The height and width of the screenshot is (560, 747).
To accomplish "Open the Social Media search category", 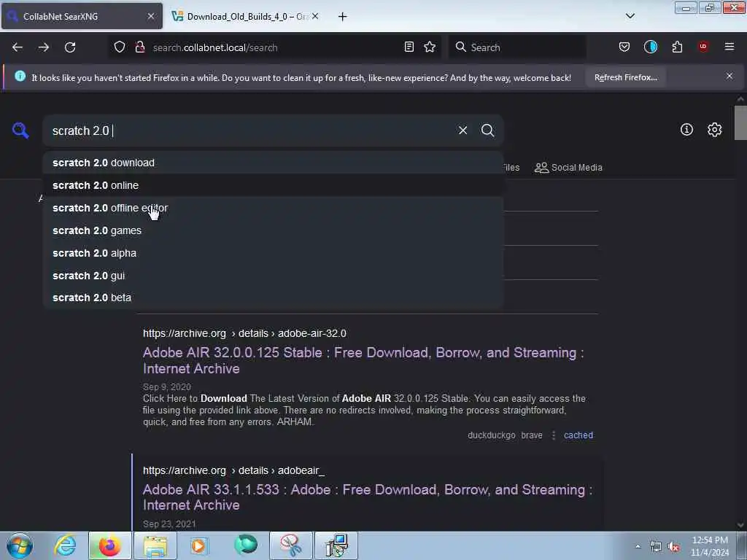I will (568, 168).
